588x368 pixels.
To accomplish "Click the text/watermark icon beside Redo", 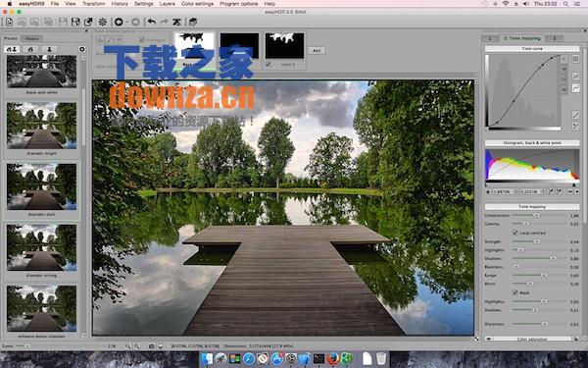I will (x=176, y=22).
